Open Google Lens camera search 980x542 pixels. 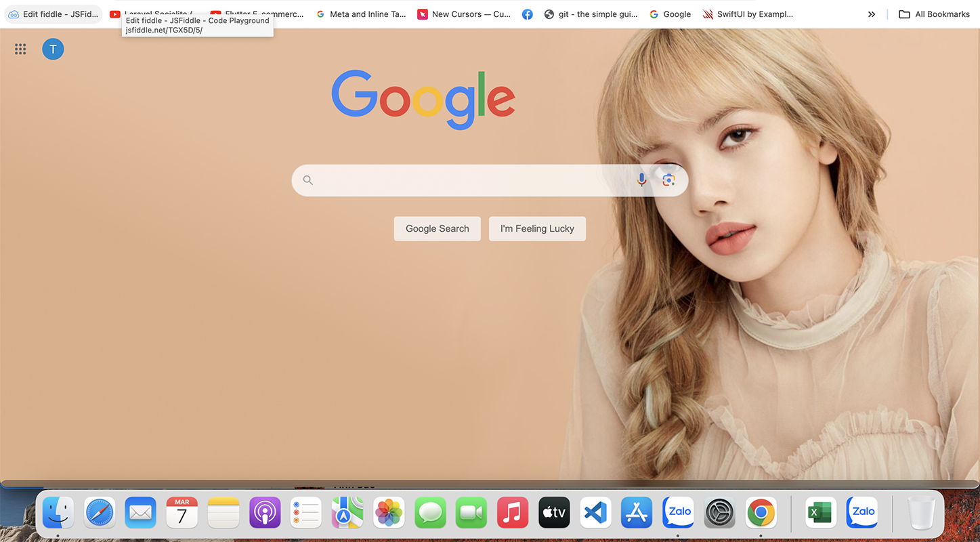tap(668, 180)
